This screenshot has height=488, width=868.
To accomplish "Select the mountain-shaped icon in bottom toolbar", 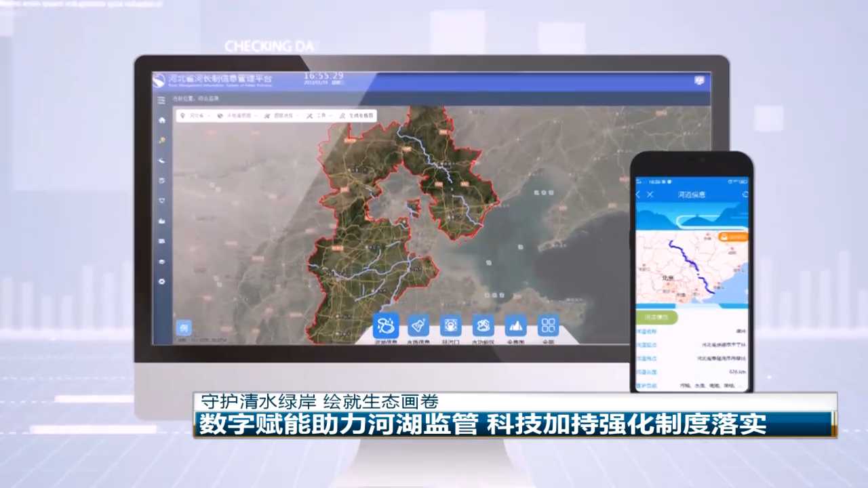I will (516, 326).
